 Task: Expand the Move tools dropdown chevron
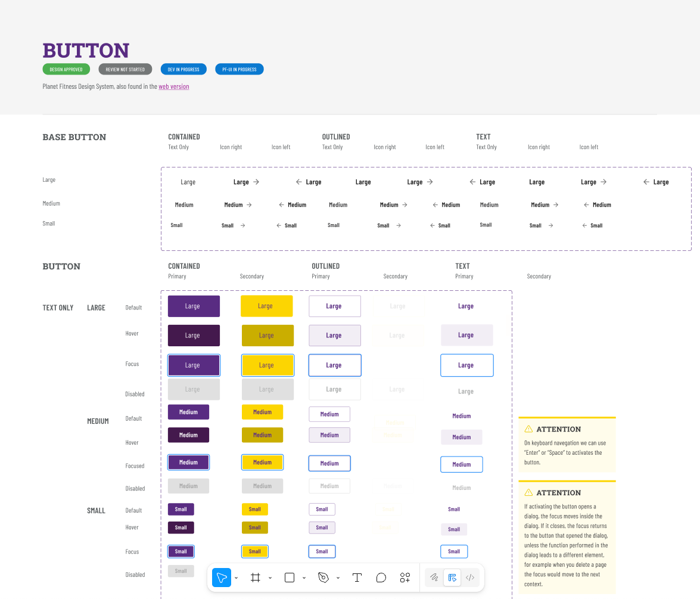tap(236, 578)
